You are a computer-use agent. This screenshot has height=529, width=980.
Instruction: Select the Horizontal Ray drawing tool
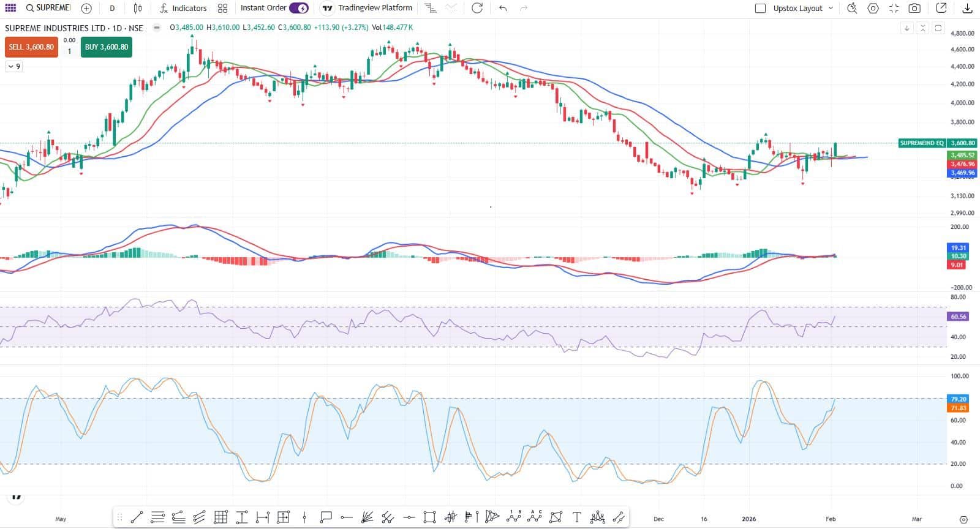(x=346, y=517)
